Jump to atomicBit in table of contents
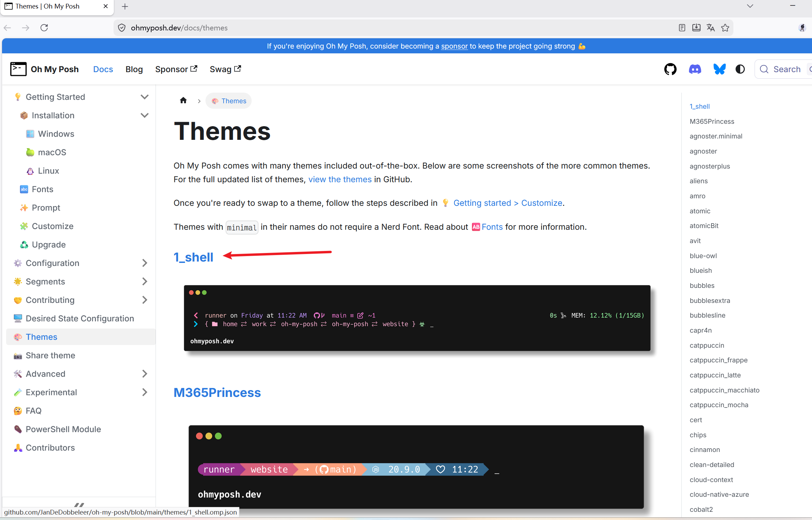This screenshot has height=520, width=812. click(704, 226)
